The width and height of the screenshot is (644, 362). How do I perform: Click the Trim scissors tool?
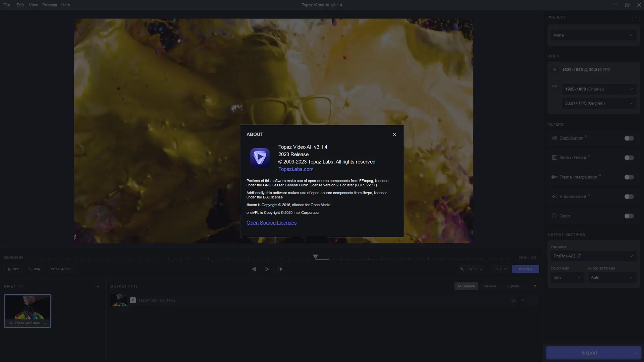13,269
